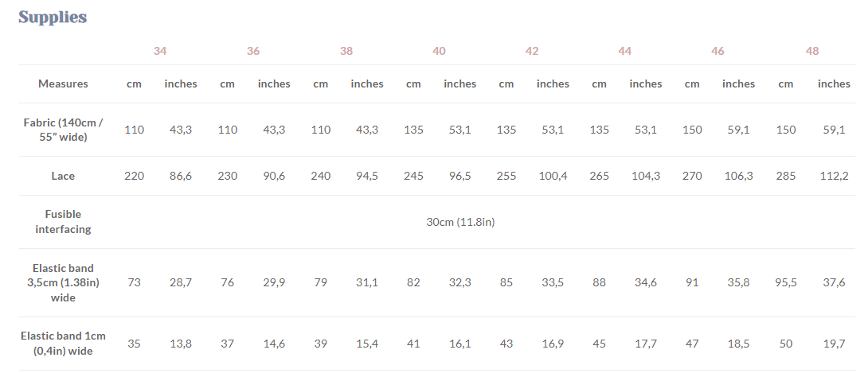868x373 pixels.
Task: Select the 220 cm Lace value
Action: [x=134, y=176]
